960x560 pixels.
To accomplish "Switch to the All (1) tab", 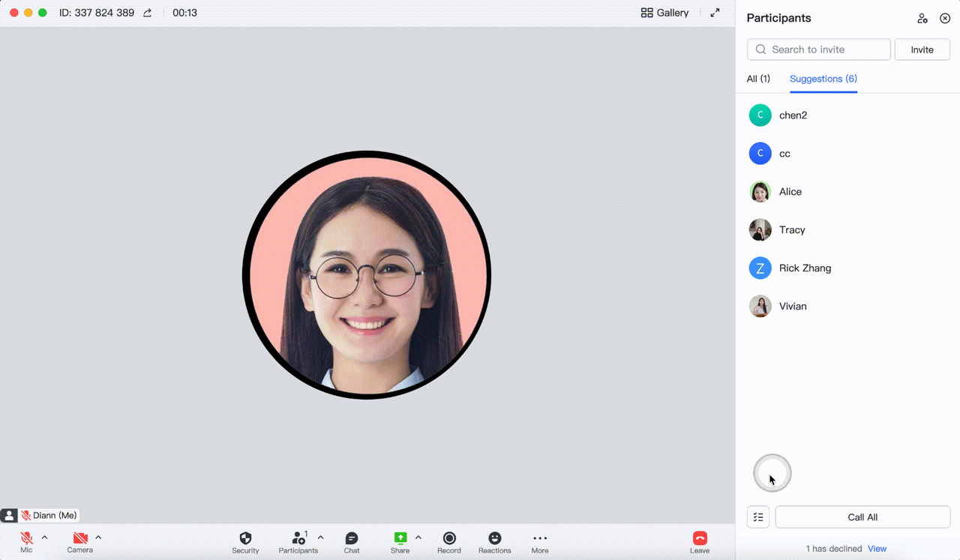I will click(x=758, y=79).
